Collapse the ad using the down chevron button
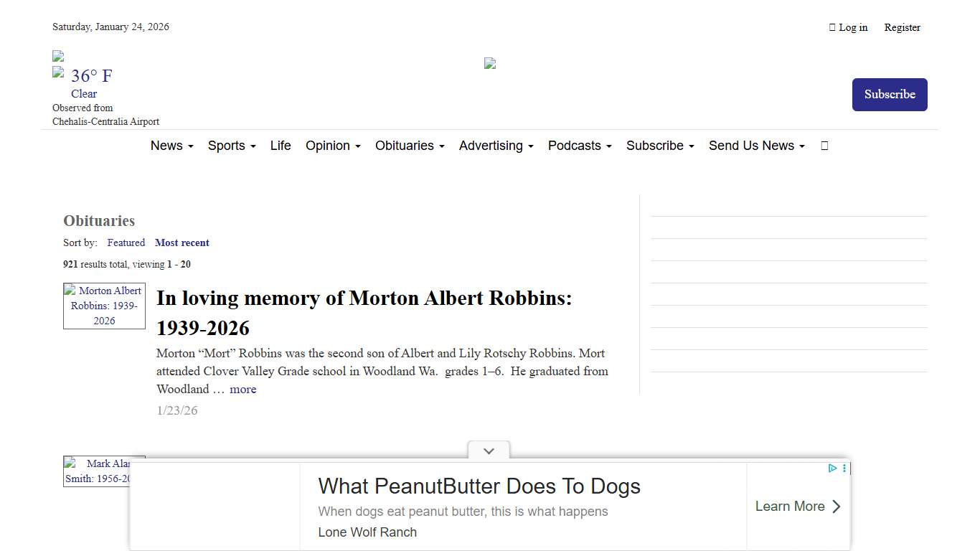Viewport: 980px width, 551px height. [x=489, y=451]
